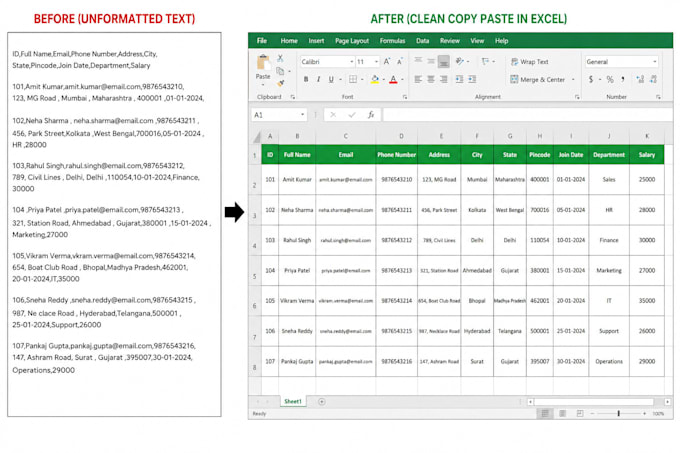Click the Paste clipboard icon
The width and height of the screenshot is (680, 453).
coord(263,63)
